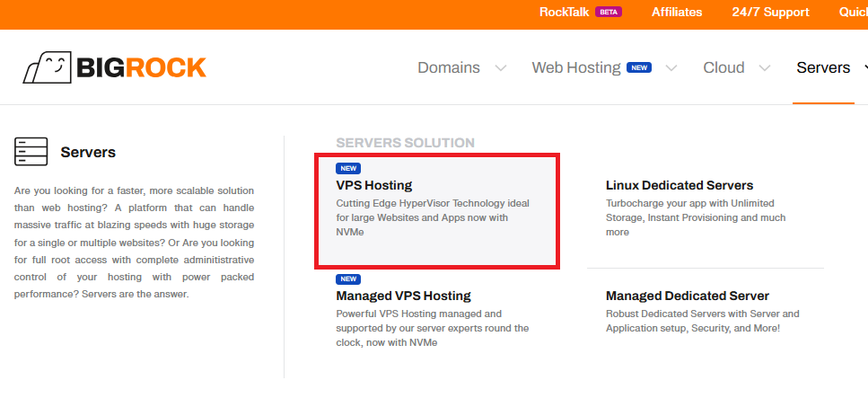Select Linux Dedicated Servers option
This screenshot has height=398, width=868.
[x=679, y=185]
